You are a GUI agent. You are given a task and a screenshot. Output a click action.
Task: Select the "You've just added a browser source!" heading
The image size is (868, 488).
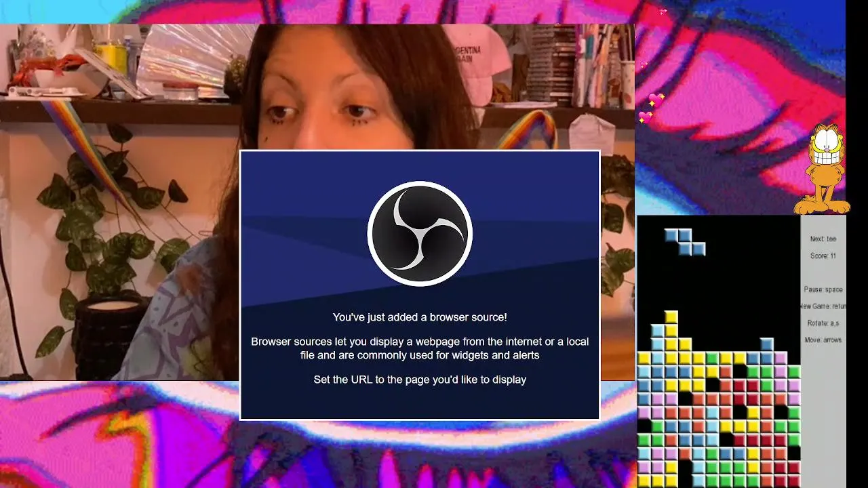click(x=420, y=317)
